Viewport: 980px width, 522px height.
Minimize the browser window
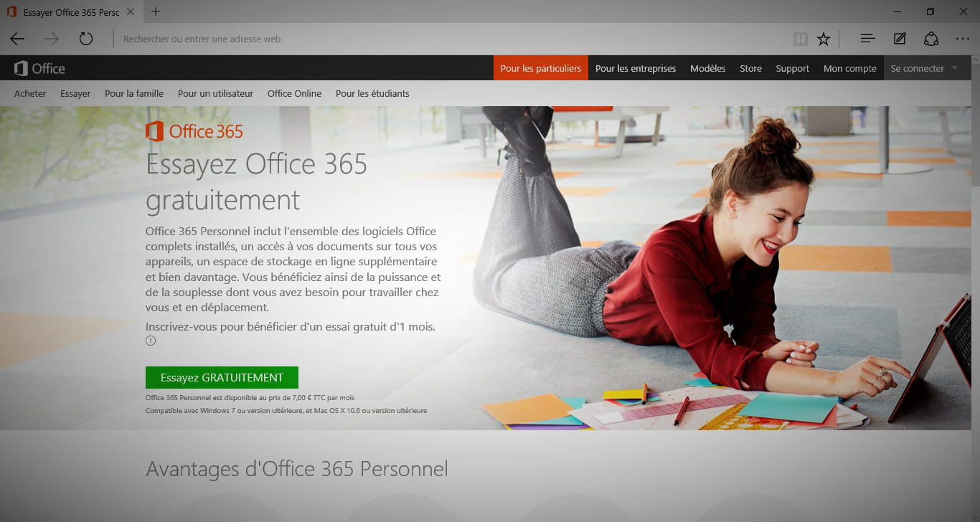click(x=897, y=11)
